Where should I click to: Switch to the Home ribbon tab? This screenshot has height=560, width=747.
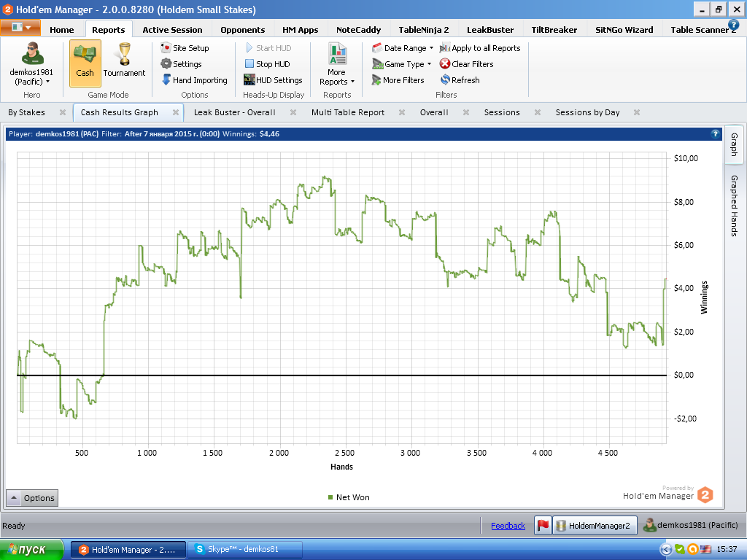(62, 29)
